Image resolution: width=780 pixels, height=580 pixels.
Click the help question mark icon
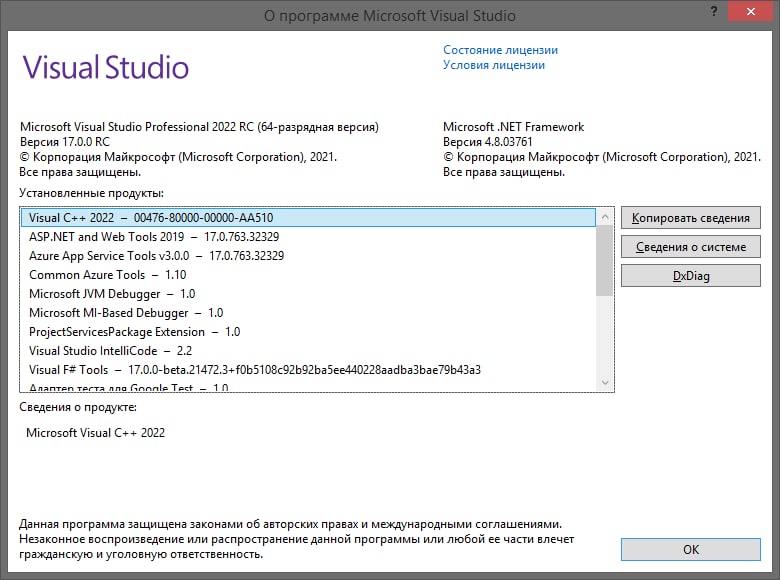click(x=714, y=11)
